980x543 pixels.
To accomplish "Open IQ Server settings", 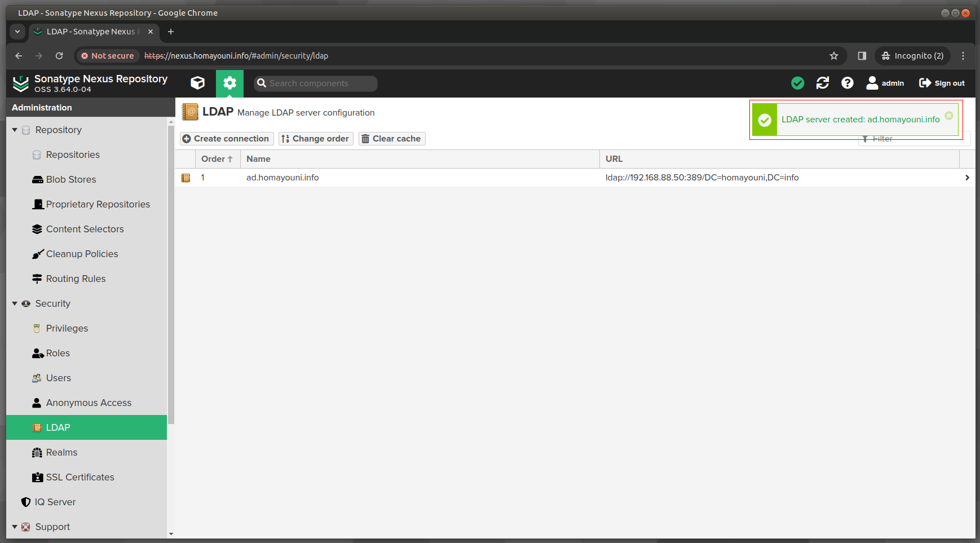I will click(x=55, y=502).
